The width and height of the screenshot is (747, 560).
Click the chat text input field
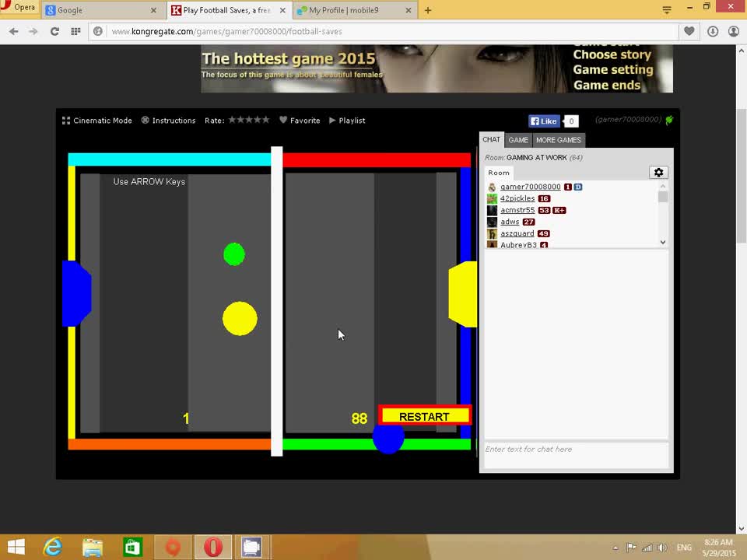576,450
